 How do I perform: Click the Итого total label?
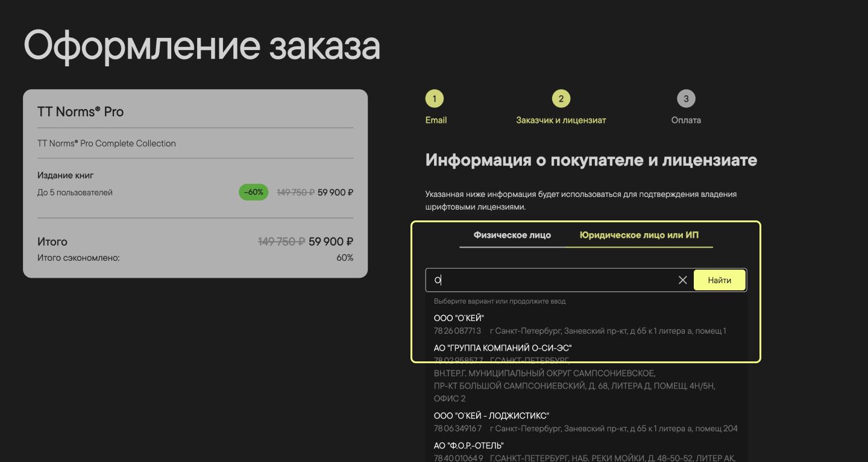52,242
